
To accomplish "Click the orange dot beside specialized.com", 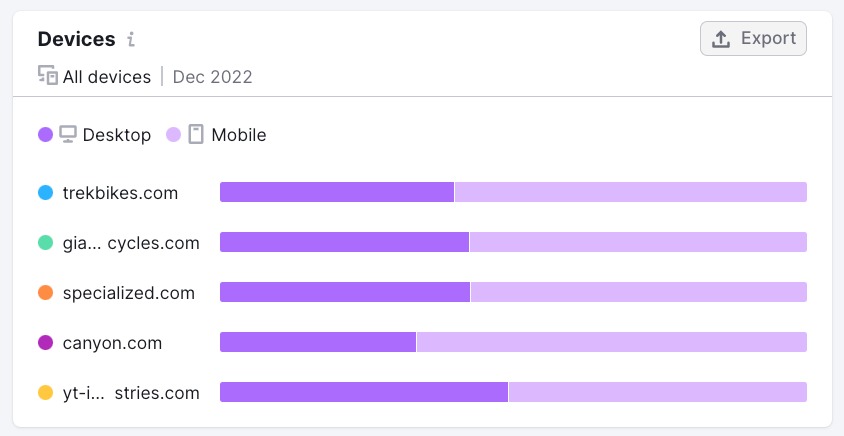I will [45, 292].
